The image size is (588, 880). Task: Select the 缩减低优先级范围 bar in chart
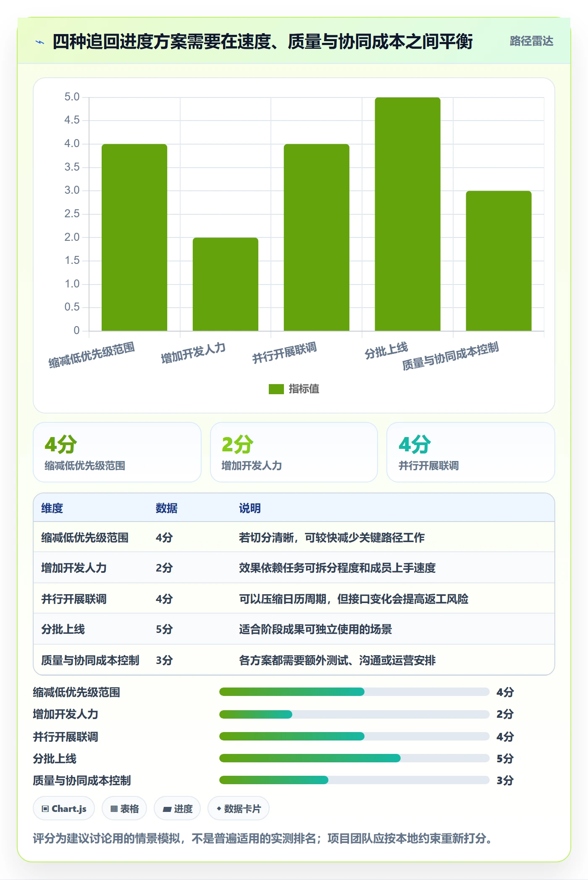tap(134, 237)
